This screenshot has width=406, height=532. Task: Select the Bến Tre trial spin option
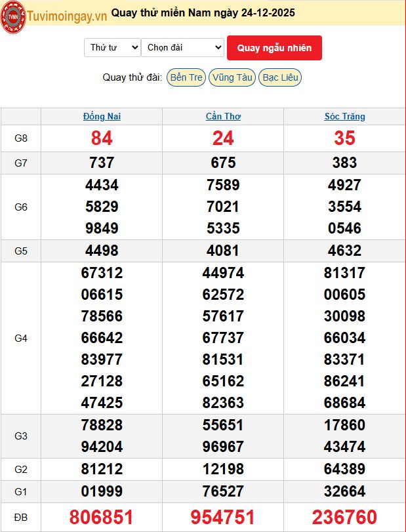(x=186, y=77)
